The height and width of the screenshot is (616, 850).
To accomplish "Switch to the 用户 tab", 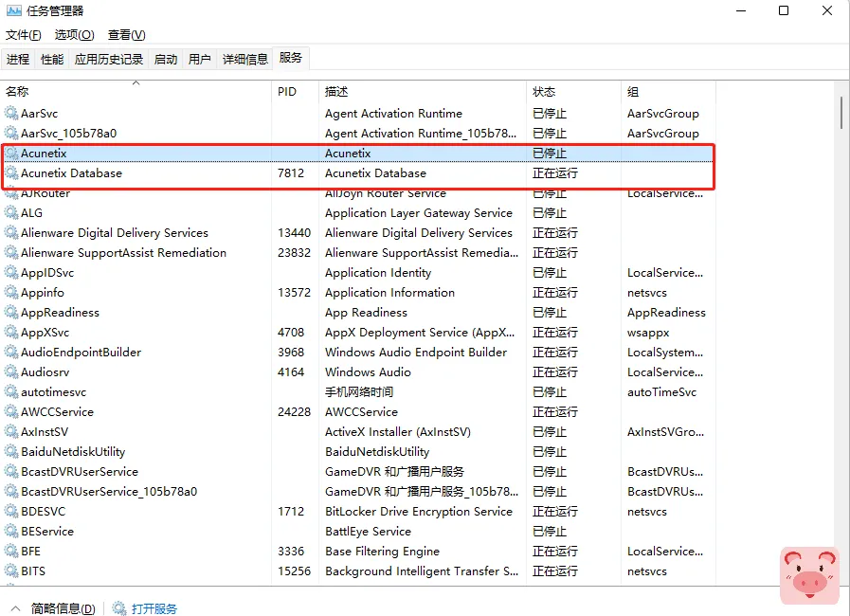I will click(200, 59).
